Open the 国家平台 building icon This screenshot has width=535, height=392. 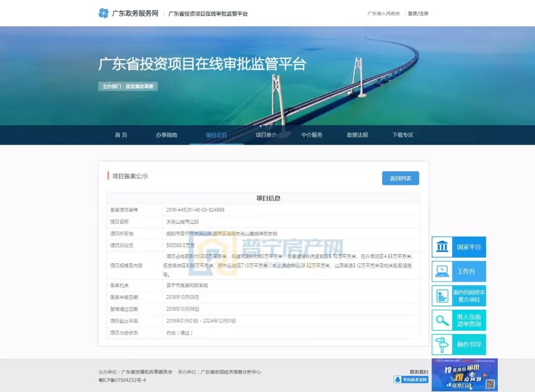pos(442,246)
